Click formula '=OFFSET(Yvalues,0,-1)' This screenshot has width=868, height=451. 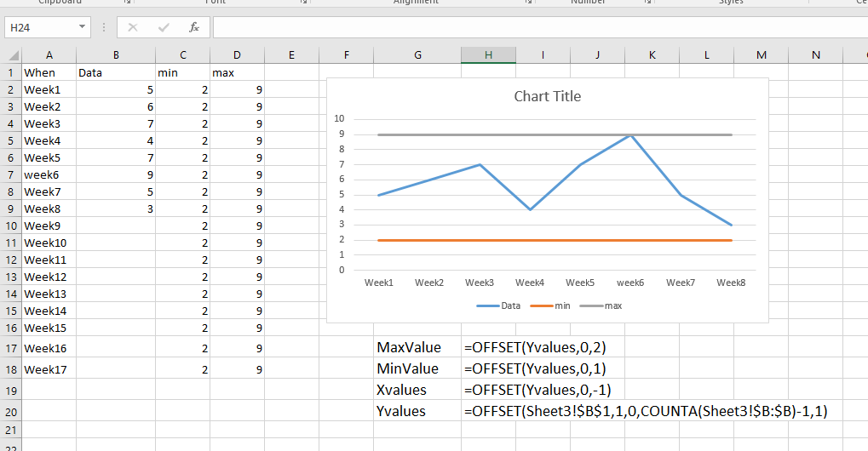pyautogui.click(x=537, y=390)
